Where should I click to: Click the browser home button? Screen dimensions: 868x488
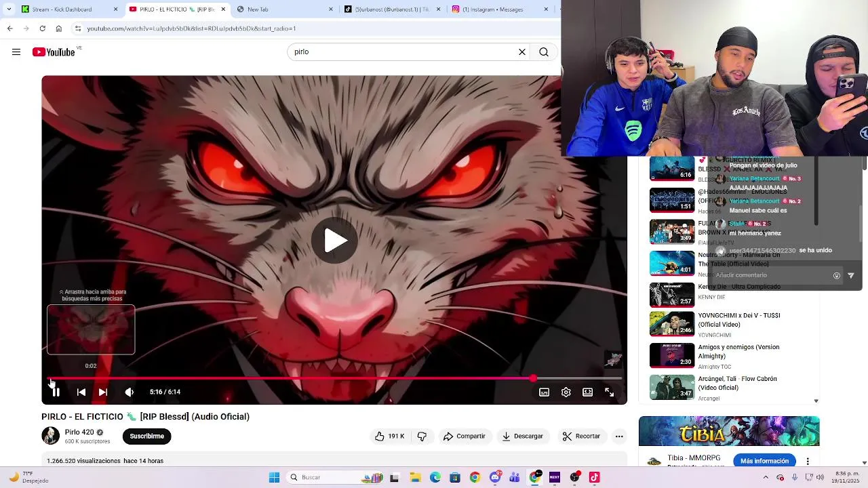pos(59,28)
